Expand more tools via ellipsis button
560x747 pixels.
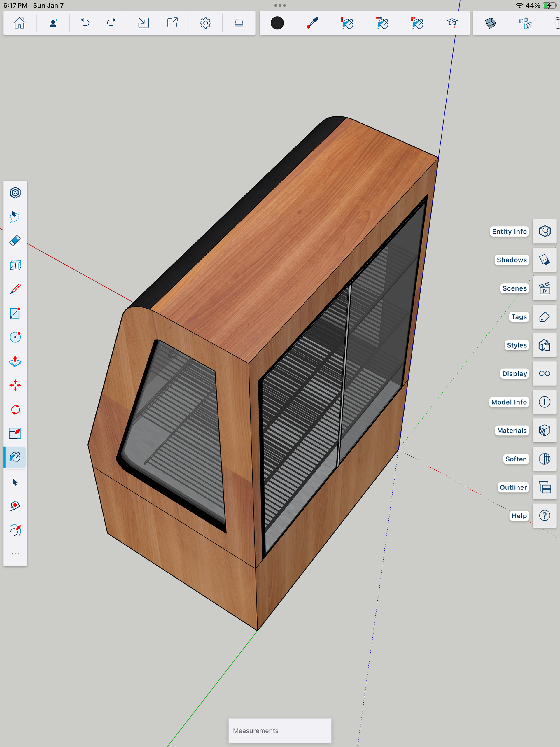[15, 554]
